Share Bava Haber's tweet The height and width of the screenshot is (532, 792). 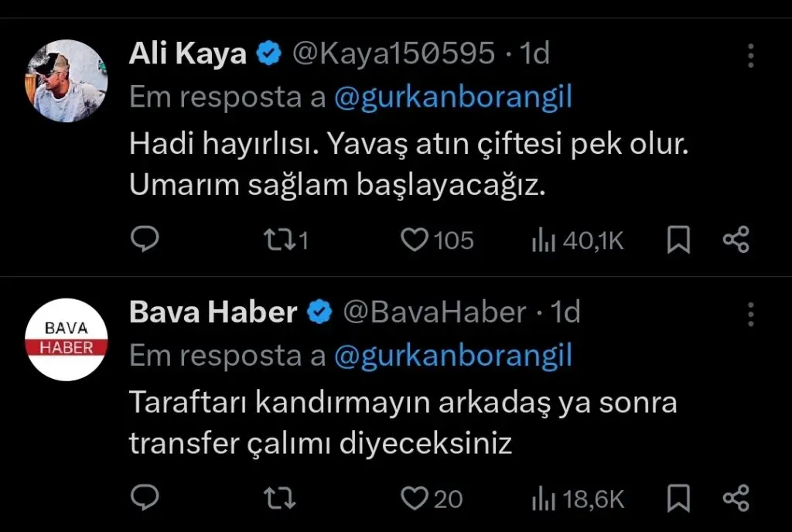[736, 498]
